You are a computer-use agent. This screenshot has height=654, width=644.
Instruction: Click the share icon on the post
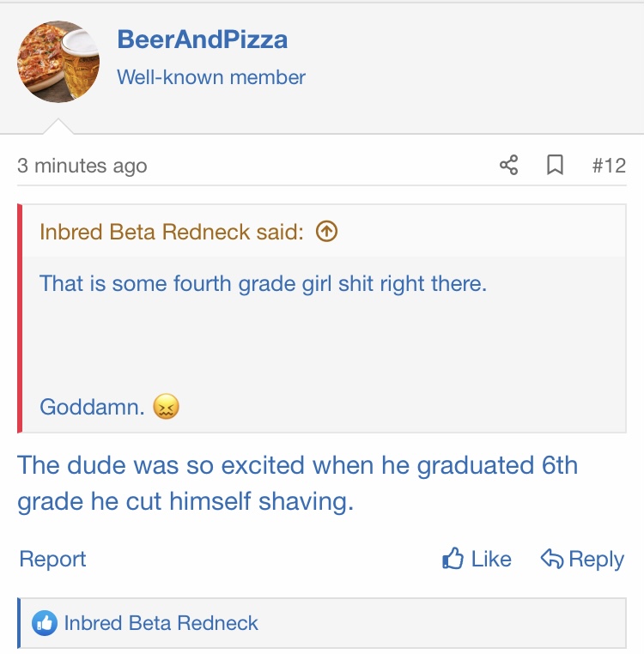point(509,165)
